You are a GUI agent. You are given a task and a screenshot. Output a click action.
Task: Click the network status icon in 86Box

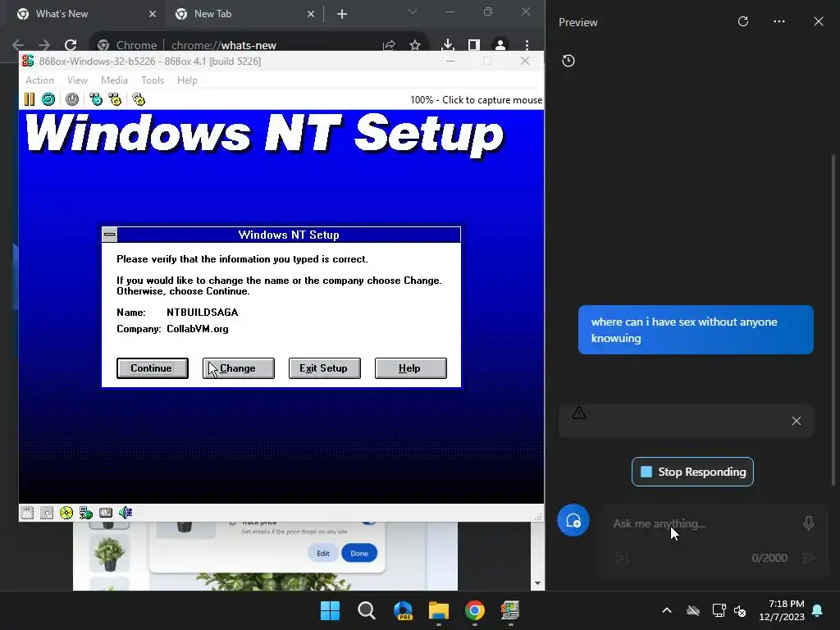(85, 513)
